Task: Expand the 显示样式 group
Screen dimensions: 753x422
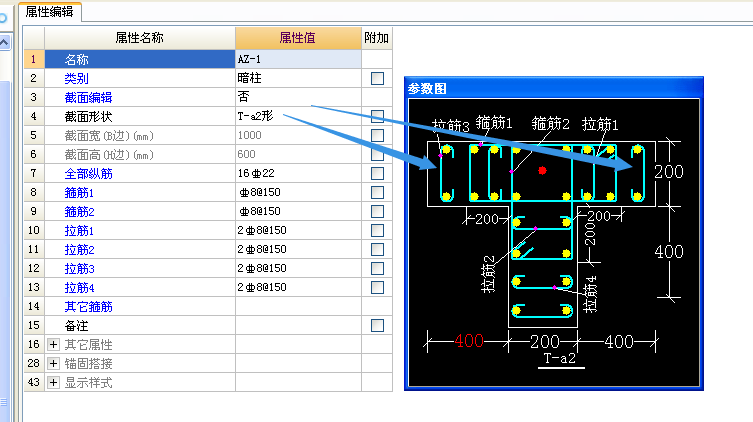Action: [53, 383]
